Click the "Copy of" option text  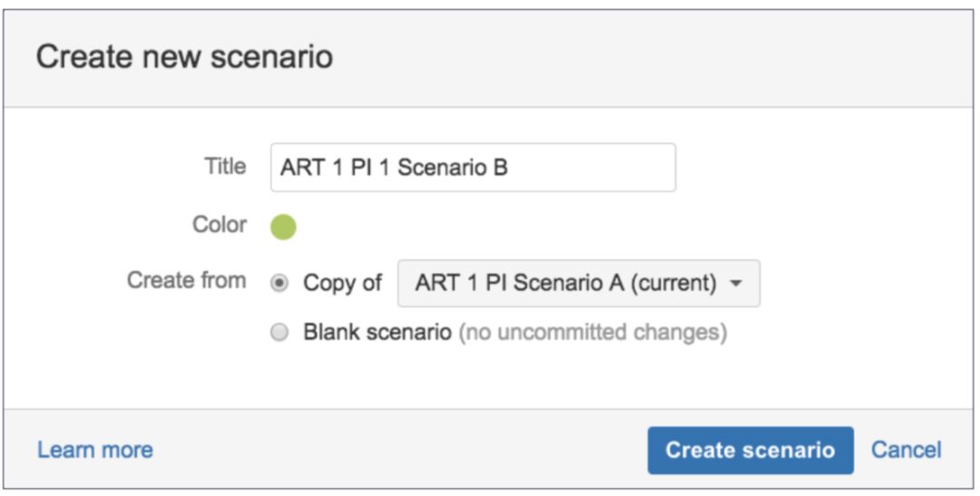pyautogui.click(x=342, y=283)
